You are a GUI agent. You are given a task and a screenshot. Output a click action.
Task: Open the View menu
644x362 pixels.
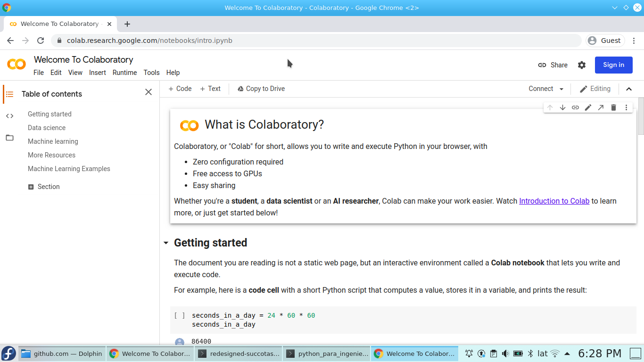[75, 73]
